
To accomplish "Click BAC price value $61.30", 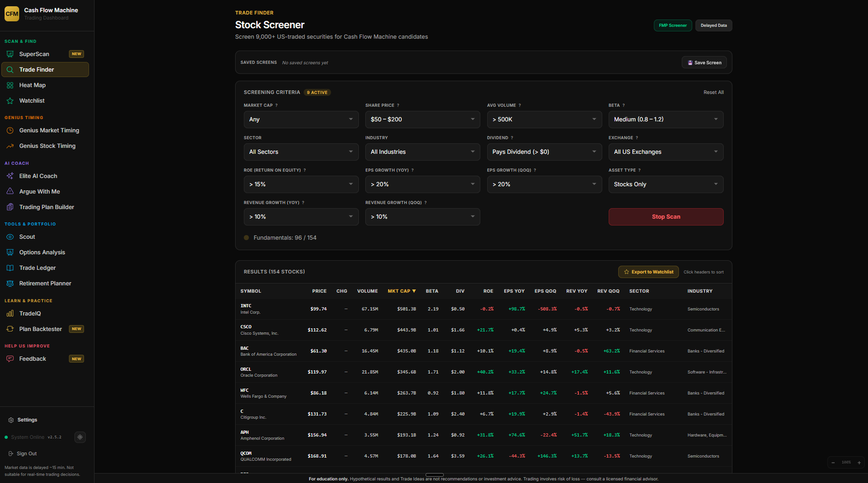I will 318,351.
